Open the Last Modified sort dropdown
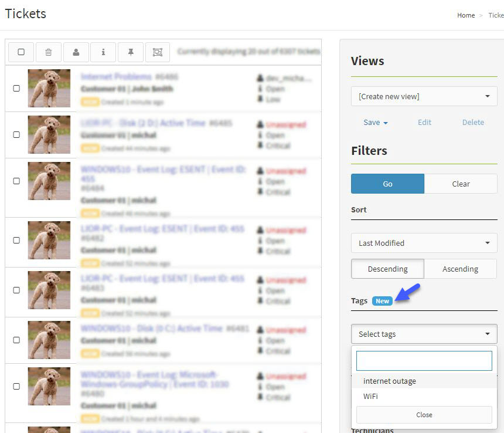This screenshot has width=504, height=433. tap(424, 243)
